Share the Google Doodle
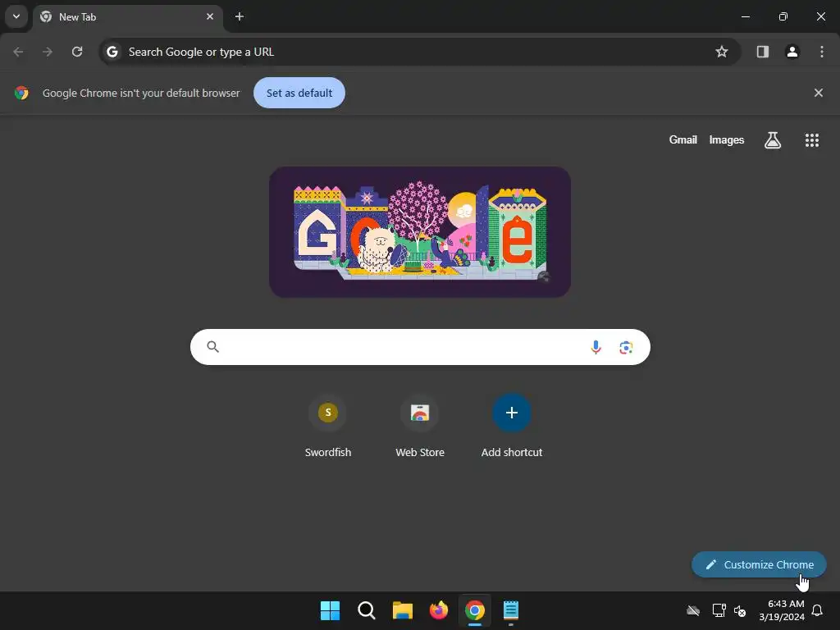The width and height of the screenshot is (840, 630). [x=544, y=276]
